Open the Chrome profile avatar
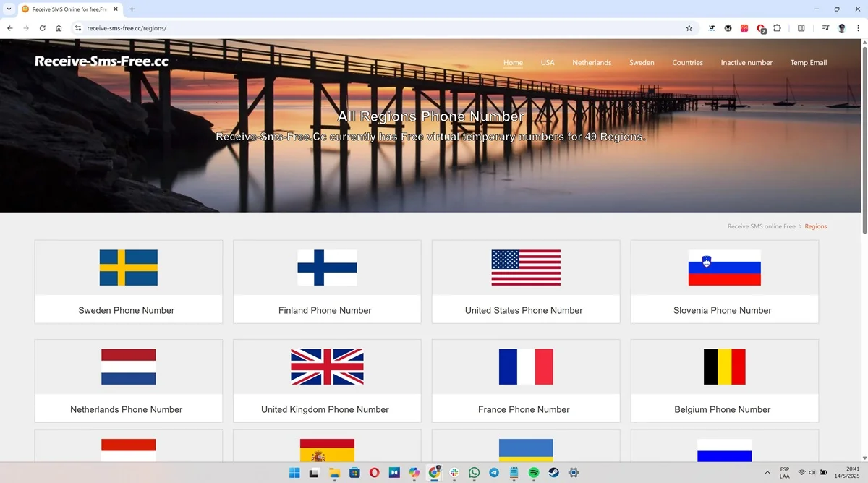868x483 pixels. (x=842, y=28)
